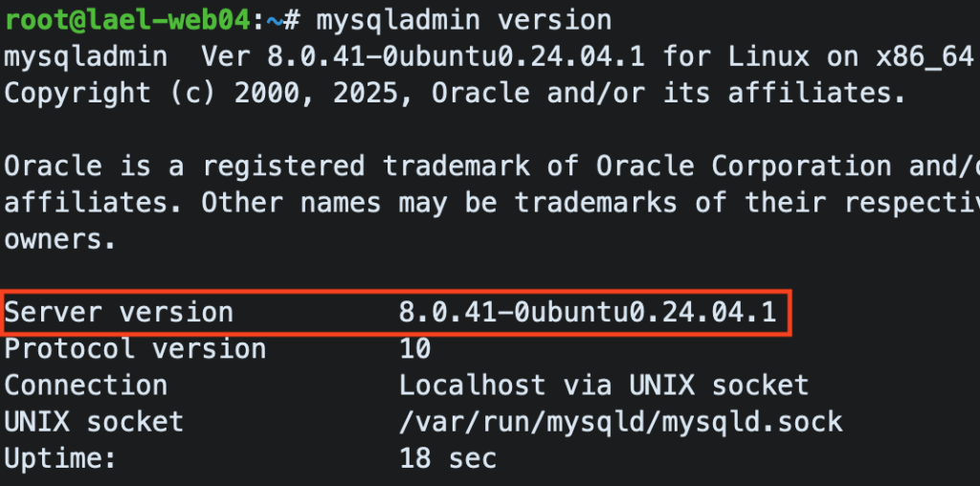
Task: Click the /var/run/mysqld/mysqld.sock path
Action: click(620, 422)
